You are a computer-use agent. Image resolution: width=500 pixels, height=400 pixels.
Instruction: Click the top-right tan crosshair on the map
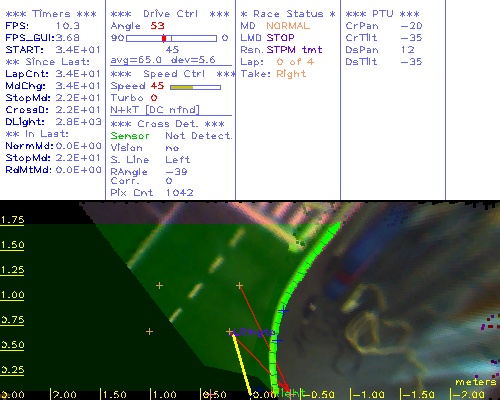click(x=239, y=285)
